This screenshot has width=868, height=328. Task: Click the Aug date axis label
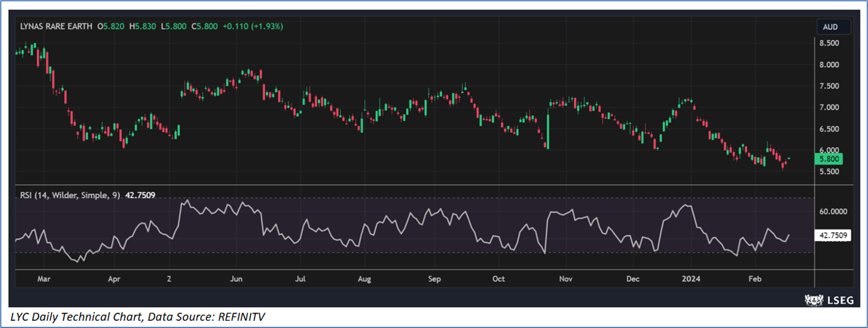point(364,279)
